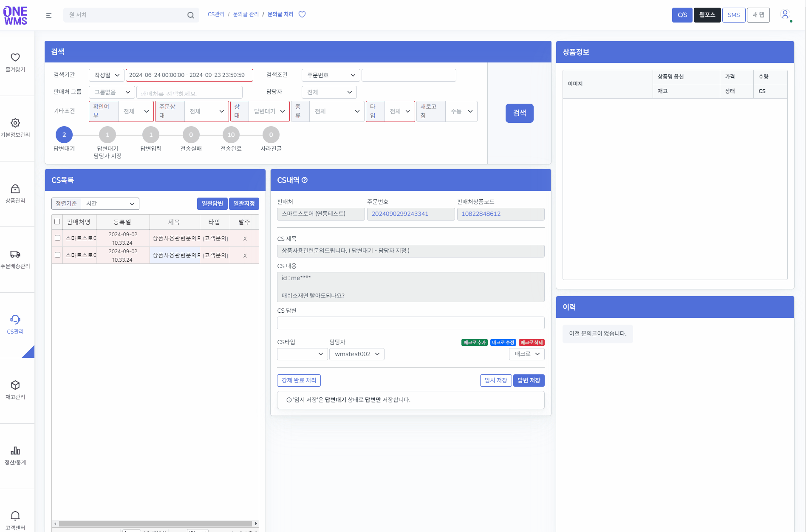Open the 담당자 전체 dropdown in search
Viewport: 806px width, 532px height.
(329, 92)
